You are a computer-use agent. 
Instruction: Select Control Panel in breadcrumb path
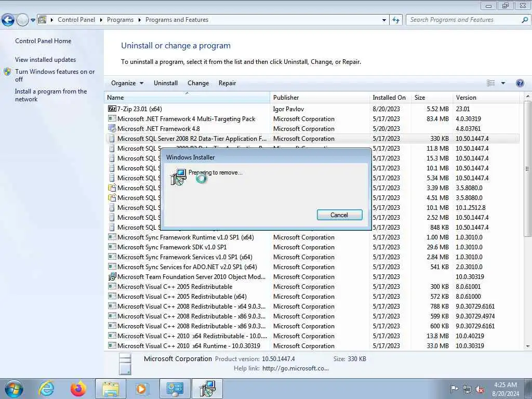click(x=76, y=20)
